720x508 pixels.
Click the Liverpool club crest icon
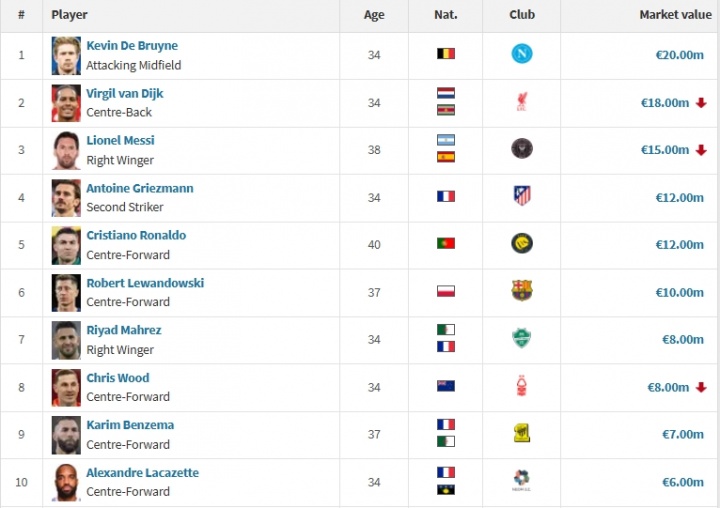click(x=521, y=103)
